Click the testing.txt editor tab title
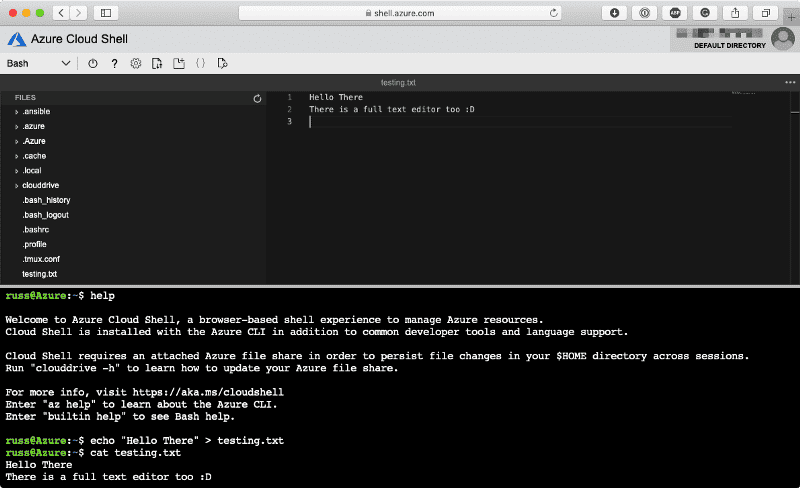The height and width of the screenshot is (488, 800). (x=400, y=82)
